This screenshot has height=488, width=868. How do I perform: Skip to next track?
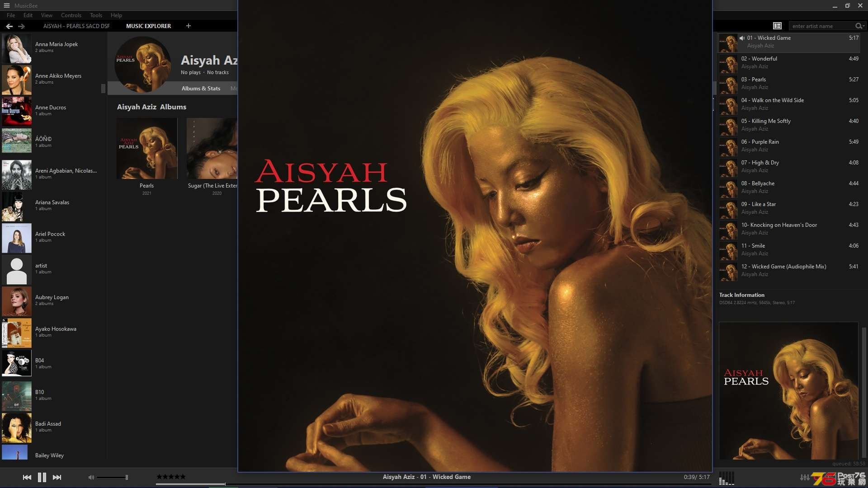tap(57, 477)
